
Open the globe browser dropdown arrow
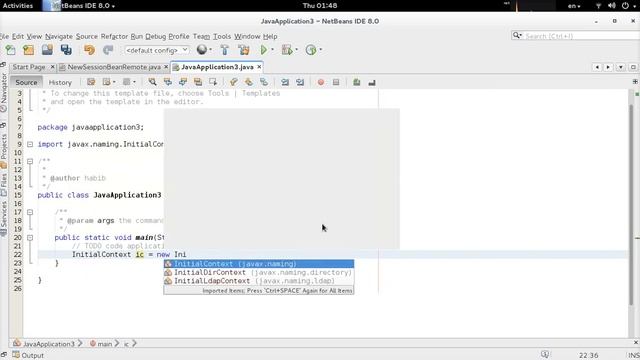210,50
